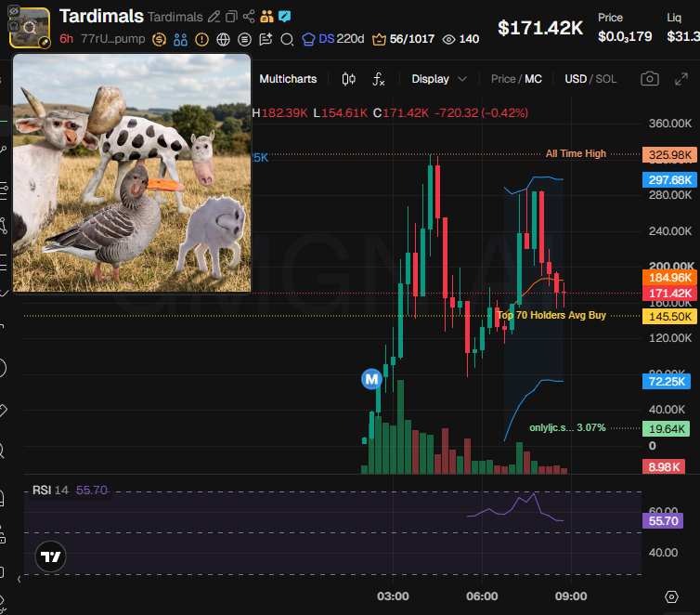Click the circled lines list icon

244,40
